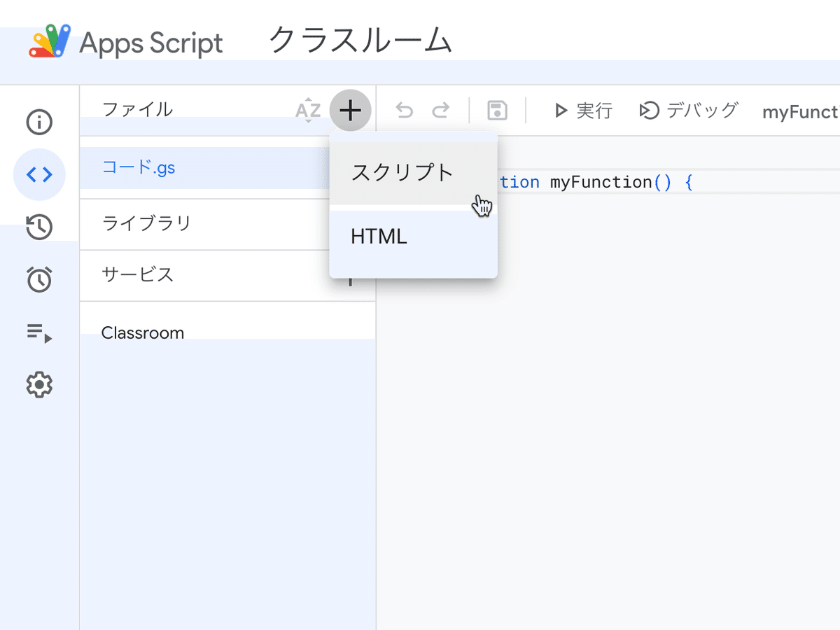
Task: Choose スクリプト from the add-file menu
Action: pos(413,172)
